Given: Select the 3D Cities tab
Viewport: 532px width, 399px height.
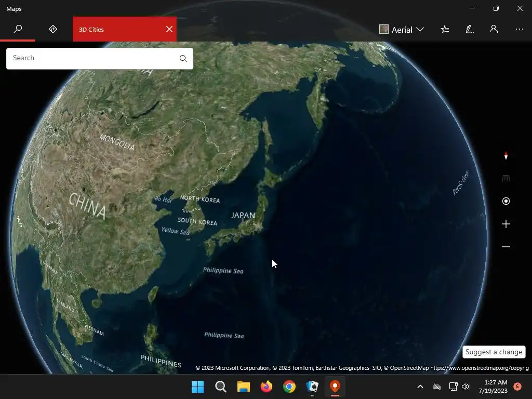Looking at the screenshot, I should 125,29.
